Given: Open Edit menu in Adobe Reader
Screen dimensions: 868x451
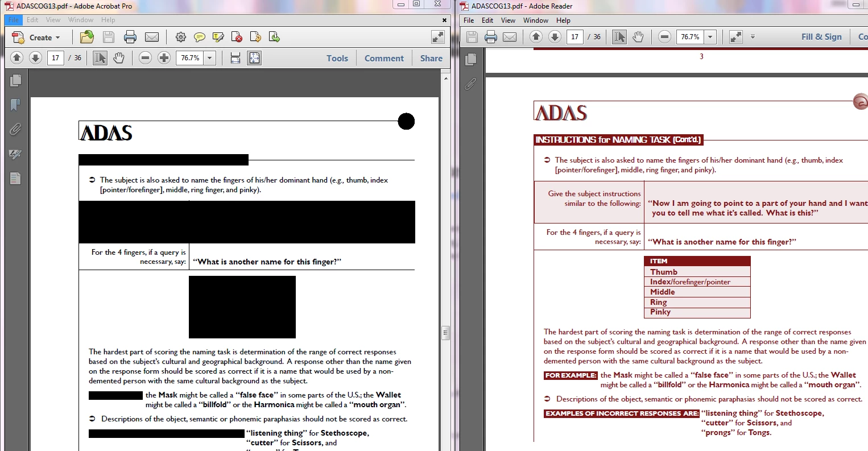Looking at the screenshot, I should [487, 20].
